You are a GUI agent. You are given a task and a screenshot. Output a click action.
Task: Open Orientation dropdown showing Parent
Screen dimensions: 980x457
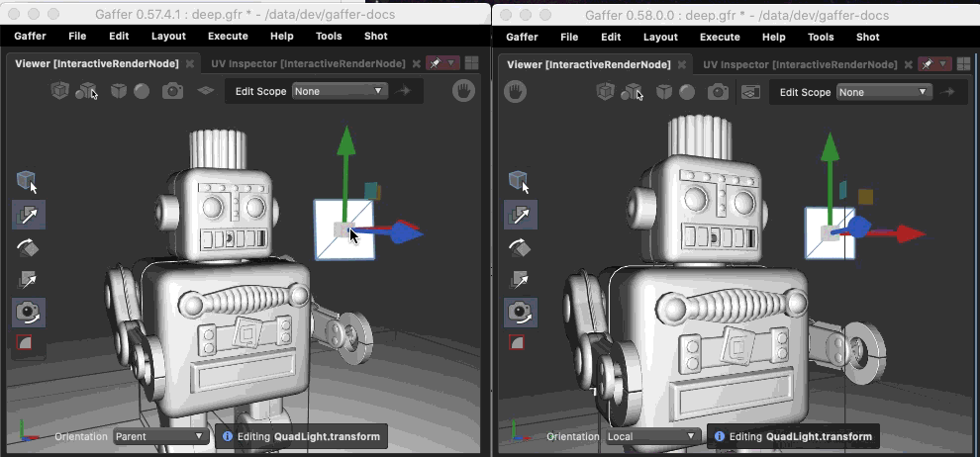[x=160, y=436]
